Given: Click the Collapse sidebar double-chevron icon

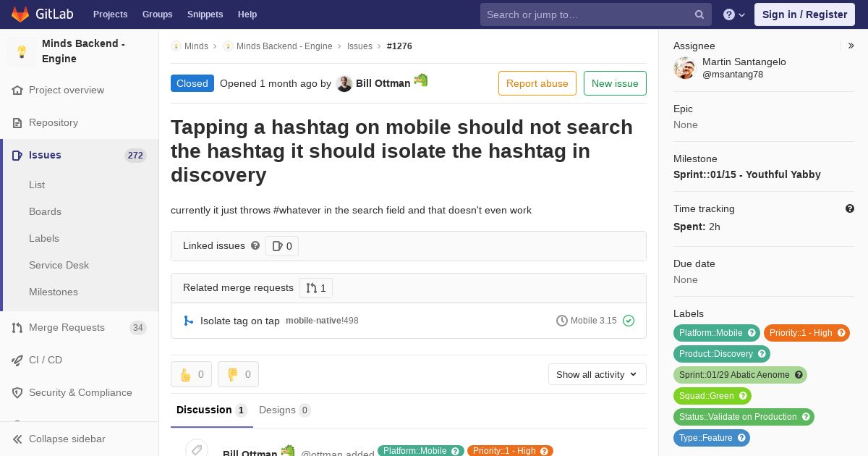Looking at the screenshot, I should [17, 439].
